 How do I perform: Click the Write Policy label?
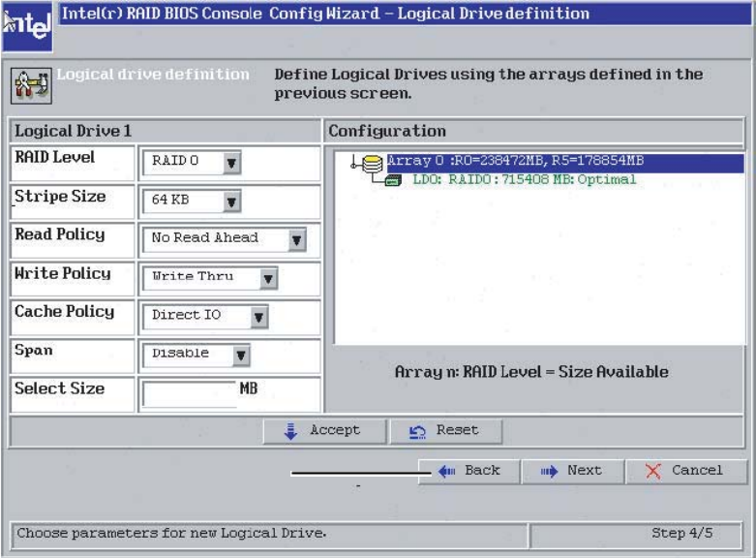click(x=63, y=273)
